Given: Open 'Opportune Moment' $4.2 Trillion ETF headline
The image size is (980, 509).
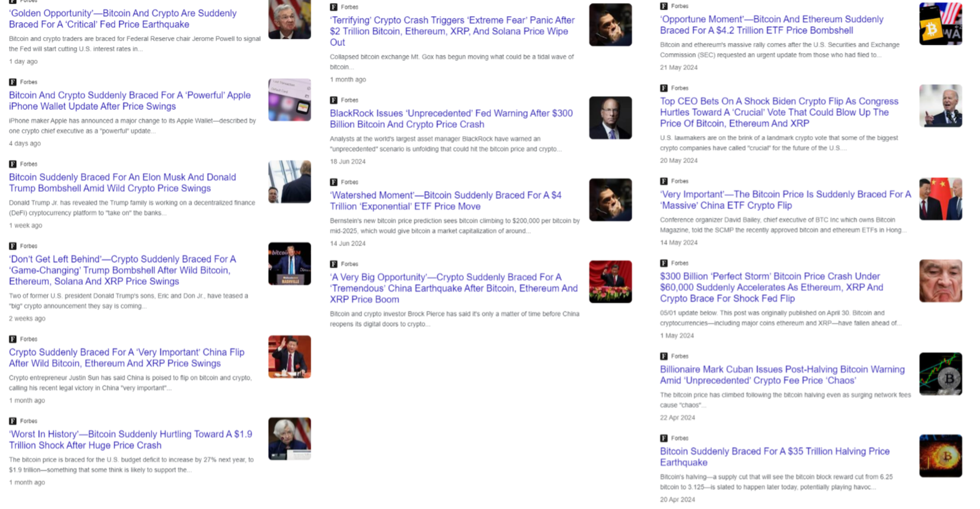Looking at the screenshot, I should (x=772, y=24).
